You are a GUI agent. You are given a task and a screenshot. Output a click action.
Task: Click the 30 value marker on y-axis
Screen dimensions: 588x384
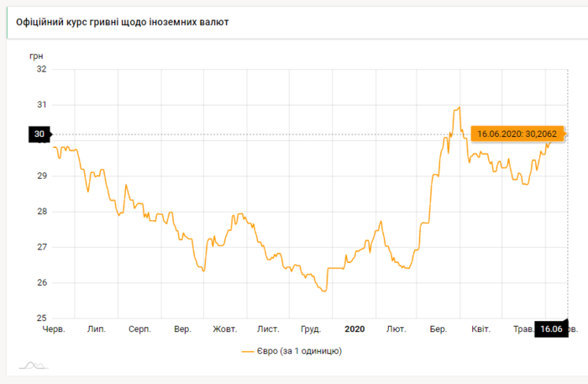39,134
